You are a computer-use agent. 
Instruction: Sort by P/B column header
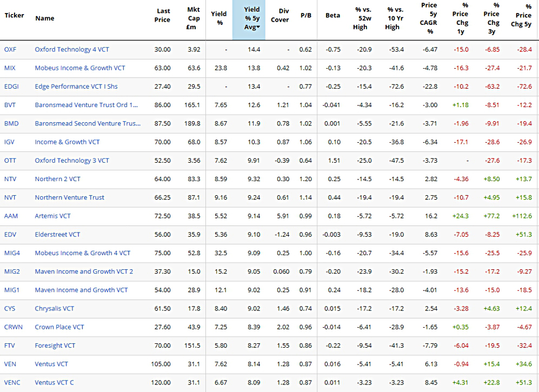pyautogui.click(x=306, y=16)
